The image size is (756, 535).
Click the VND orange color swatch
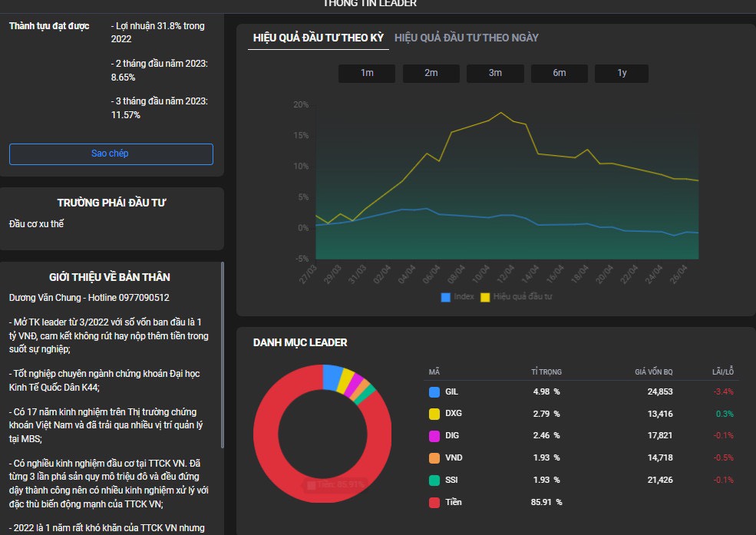pos(434,458)
